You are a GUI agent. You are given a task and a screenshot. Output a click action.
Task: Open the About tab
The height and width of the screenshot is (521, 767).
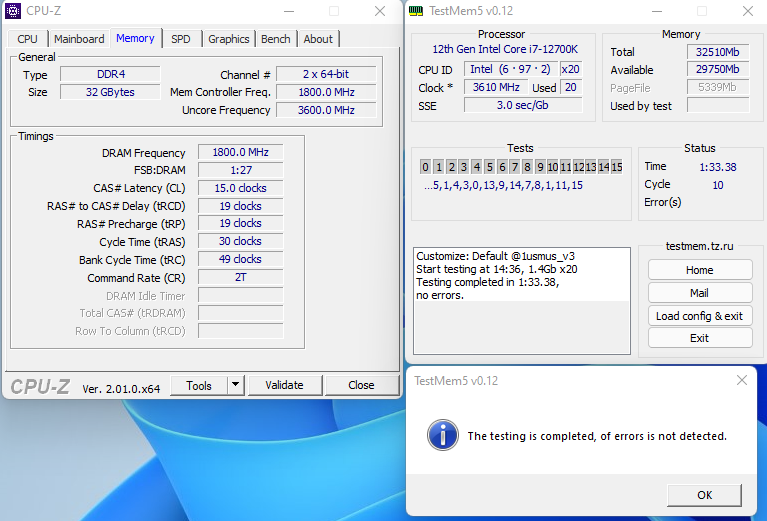(x=318, y=39)
